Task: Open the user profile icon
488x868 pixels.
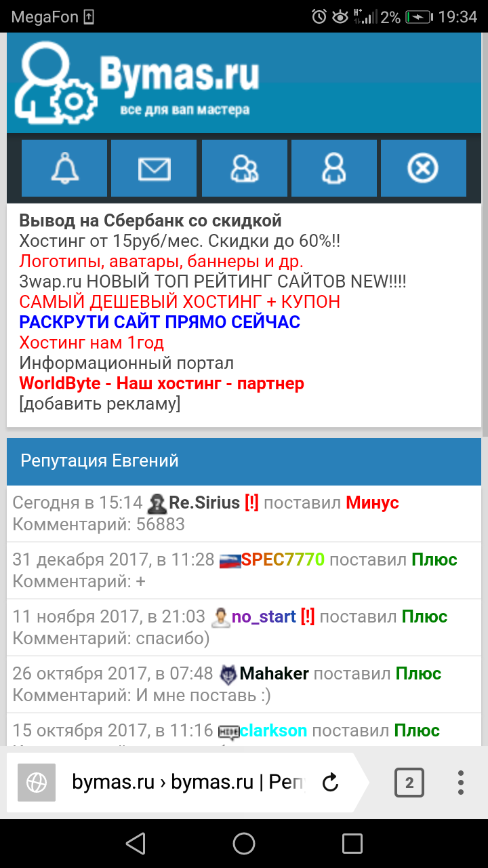Action: click(333, 168)
